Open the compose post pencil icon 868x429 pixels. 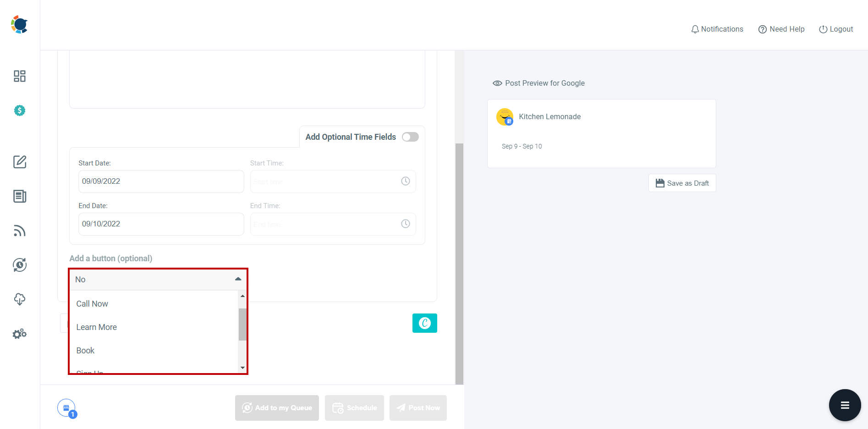click(x=19, y=162)
